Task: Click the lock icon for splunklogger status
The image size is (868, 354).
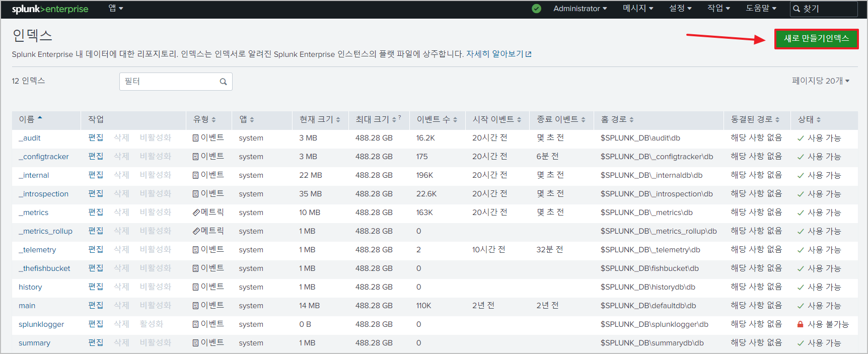Action: click(x=800, y=324)
